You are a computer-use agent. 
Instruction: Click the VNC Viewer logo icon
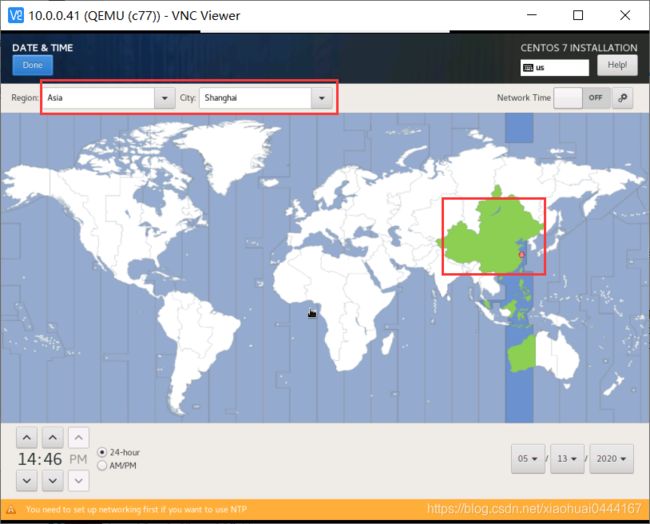(x=16, y=15)
